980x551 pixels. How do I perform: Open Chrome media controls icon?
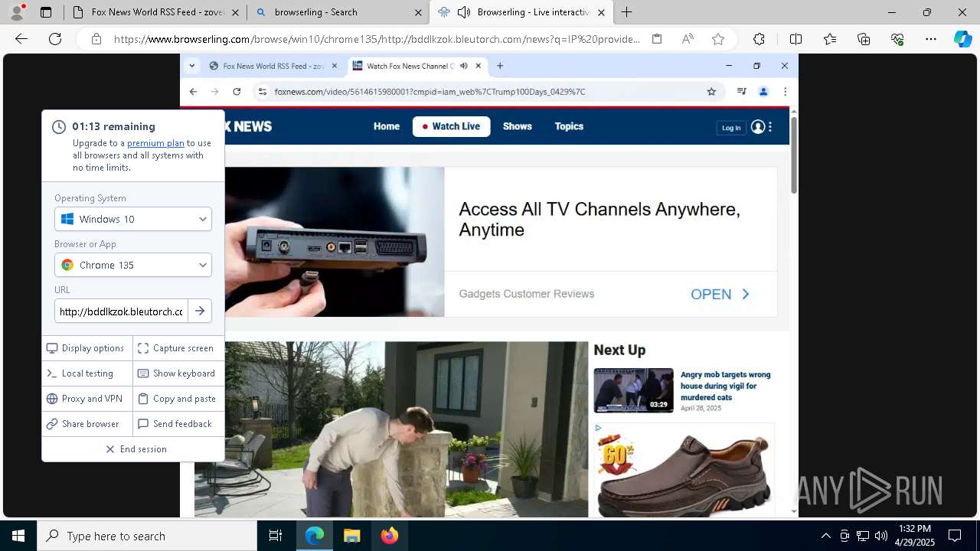tap(741, 92)
